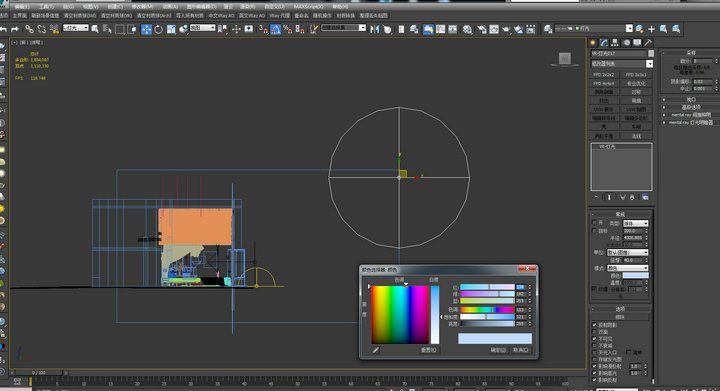Activate the Select and Scale tool
Image resolution: width=720 pixels, height=391 pixels.
pyautogui.click(x=171, y=29)
